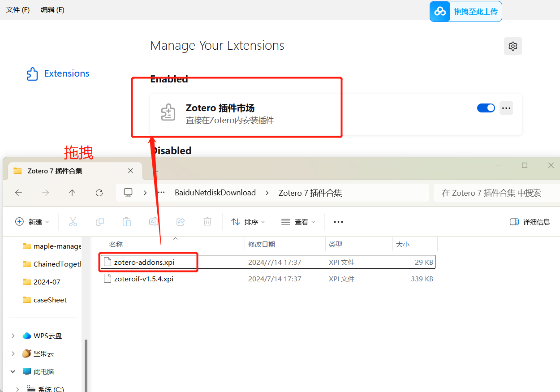Click the Cut scissors icon
This screenshot has width=560, height=392.
pos(73,222)
